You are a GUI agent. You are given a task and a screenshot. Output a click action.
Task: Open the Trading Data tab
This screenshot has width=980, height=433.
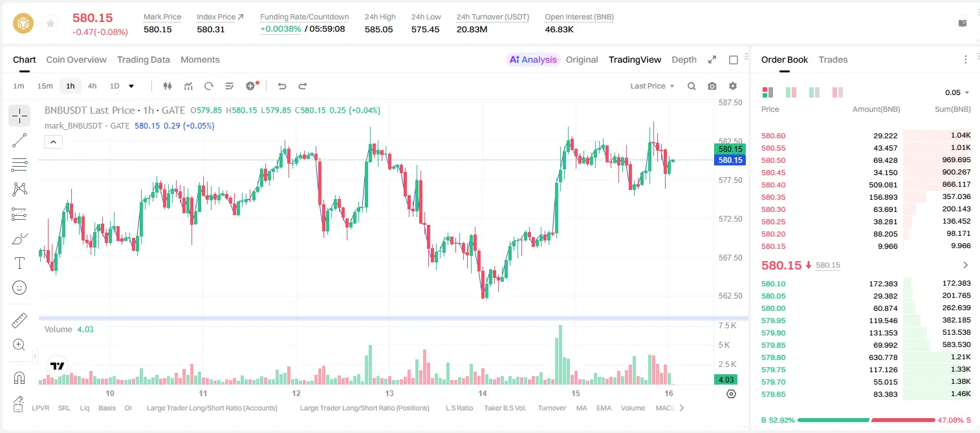pos(144,59)
